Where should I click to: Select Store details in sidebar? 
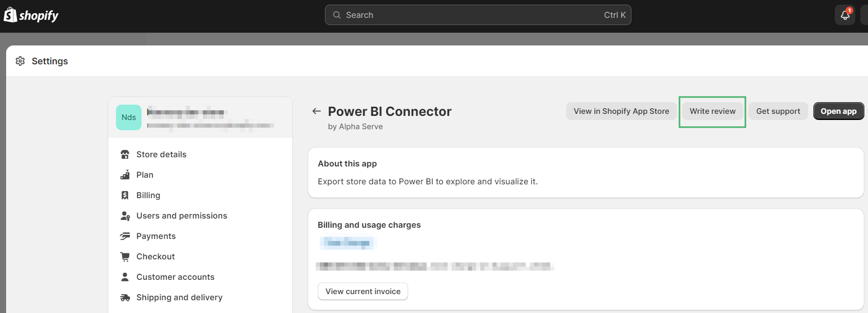coord(161,154)
